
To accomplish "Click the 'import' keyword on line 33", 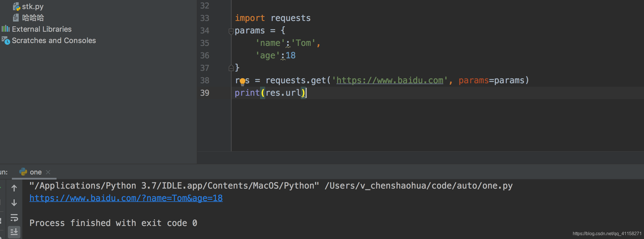I will pos(250,18).
